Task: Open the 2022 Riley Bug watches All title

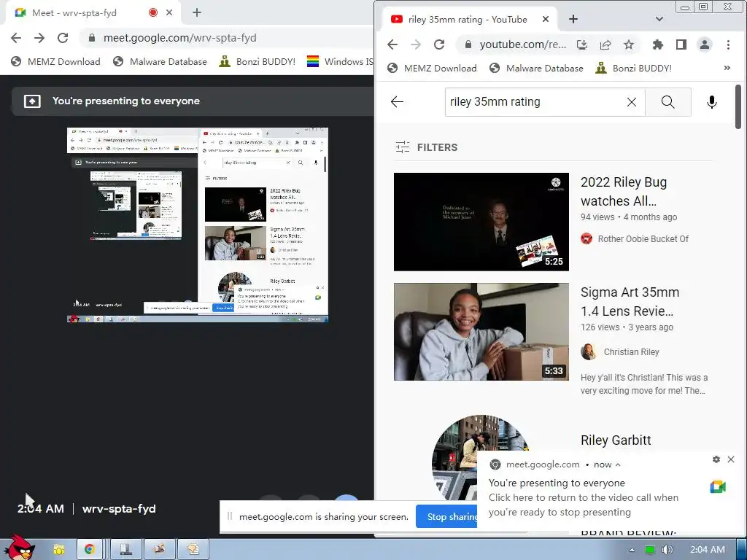Action: click(624, 191)
